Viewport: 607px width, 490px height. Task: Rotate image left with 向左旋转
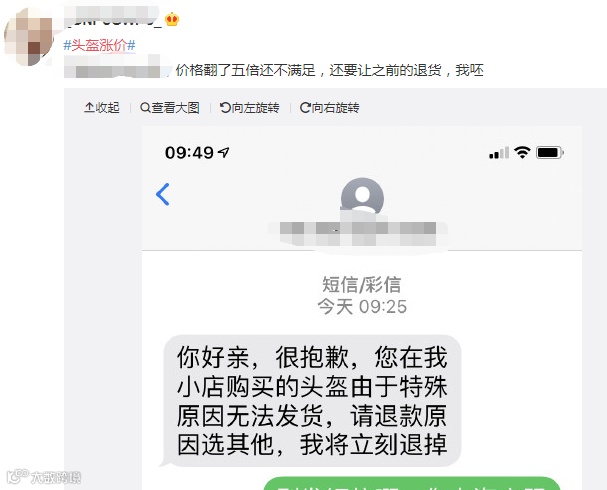pos(250,108)
